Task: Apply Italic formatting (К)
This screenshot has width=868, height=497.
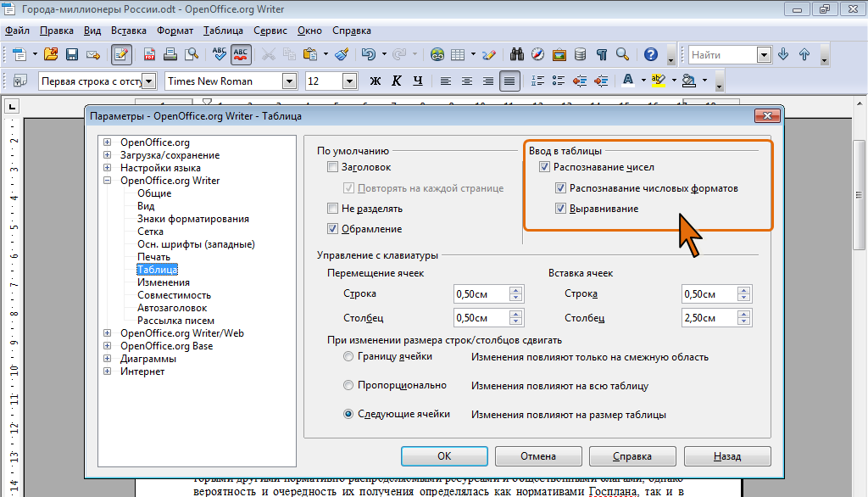Action: click(x=397, y=81)
